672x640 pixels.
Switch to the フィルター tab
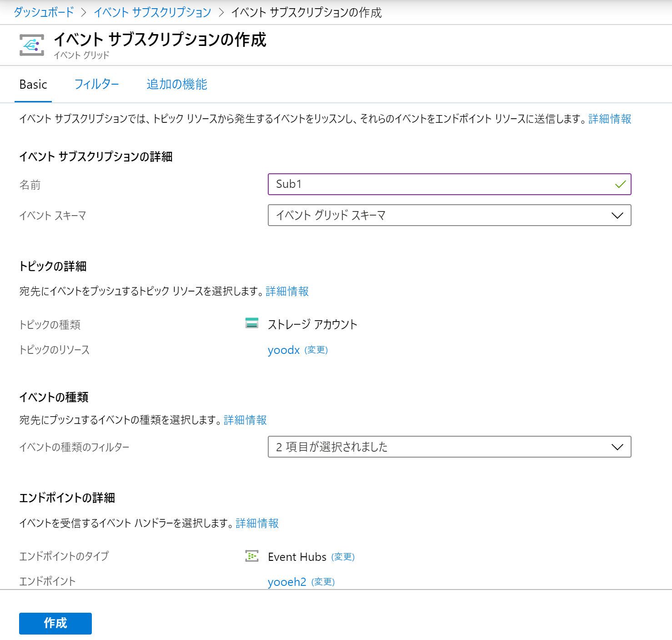point(96,85)
